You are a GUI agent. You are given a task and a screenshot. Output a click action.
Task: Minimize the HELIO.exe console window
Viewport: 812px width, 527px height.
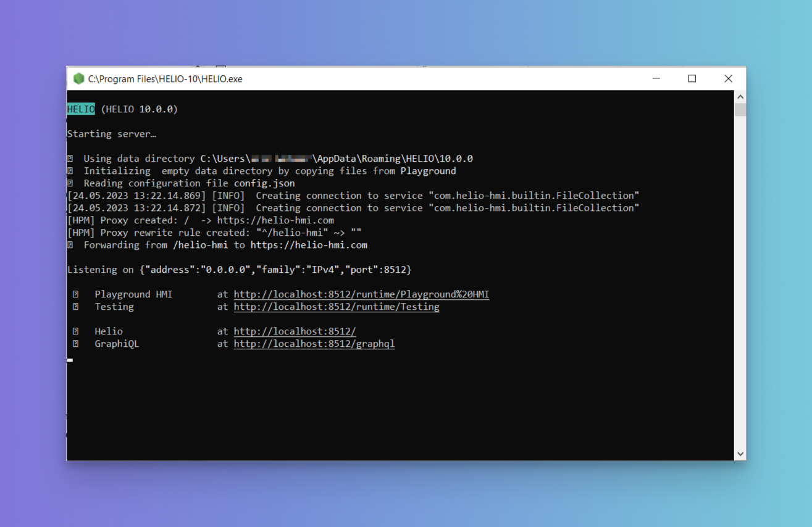[656, 79]
